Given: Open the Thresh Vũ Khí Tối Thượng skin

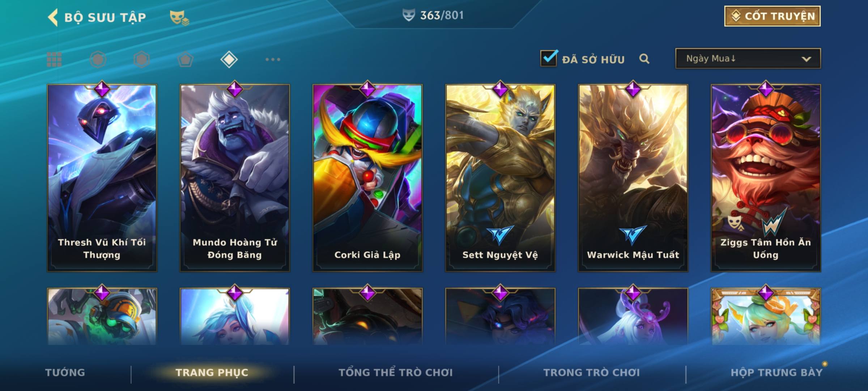Looking at the screenshot, I should 102,178.
